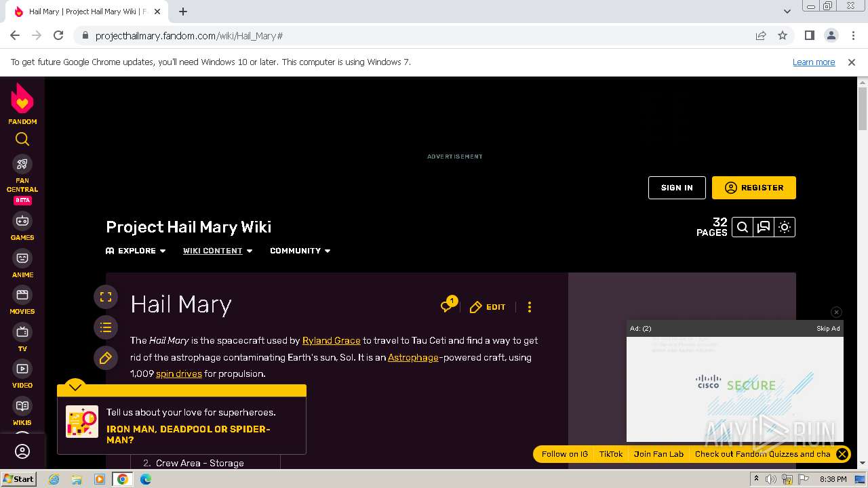
Task: Share this page icon in address bar
Action: click(761, 35)
